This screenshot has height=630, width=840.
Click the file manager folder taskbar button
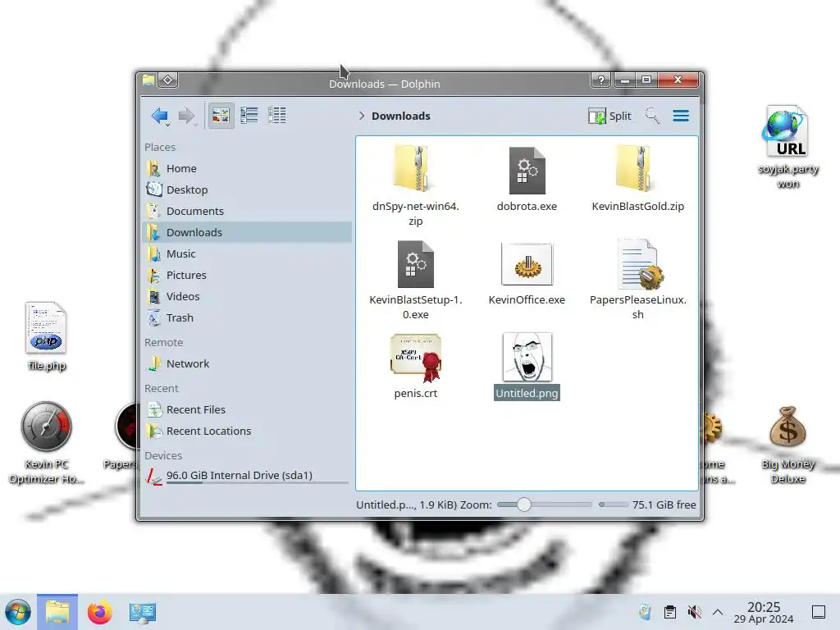(x=57, y=612)
